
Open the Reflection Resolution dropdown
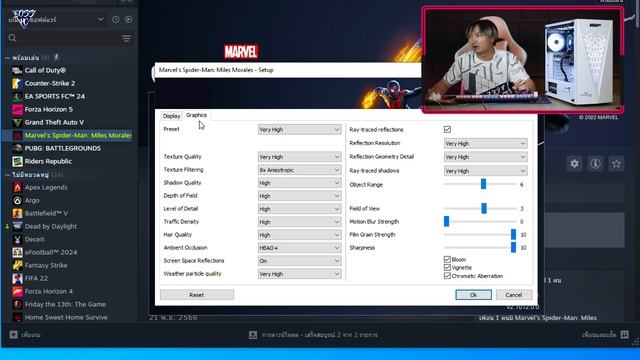coord(485,143)
